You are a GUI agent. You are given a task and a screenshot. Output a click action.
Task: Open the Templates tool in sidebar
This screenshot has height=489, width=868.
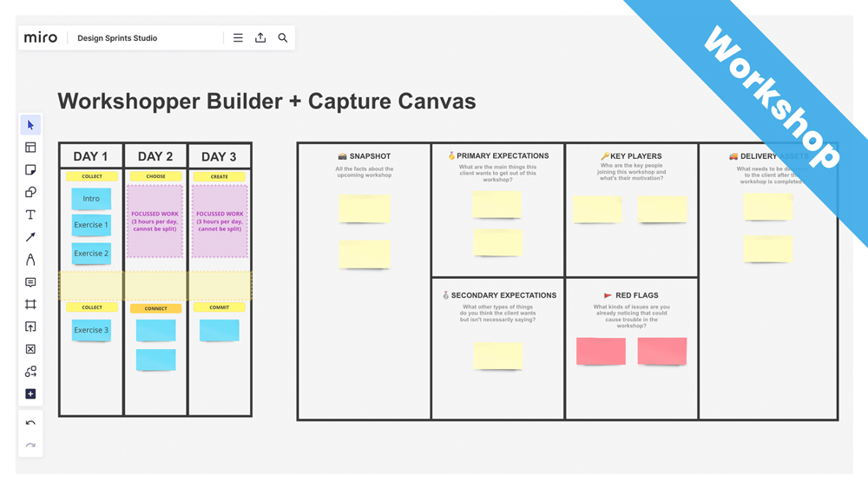tap(30, 148)
